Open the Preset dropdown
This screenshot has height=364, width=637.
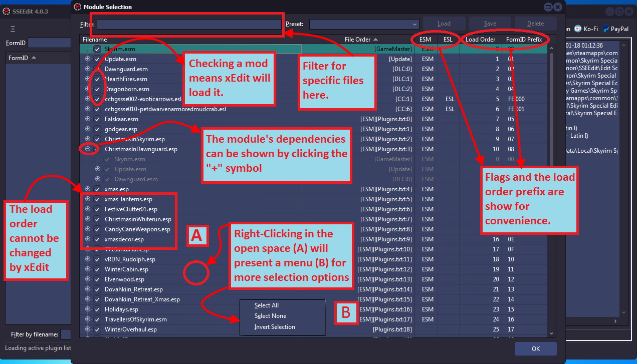pos(414,24)
